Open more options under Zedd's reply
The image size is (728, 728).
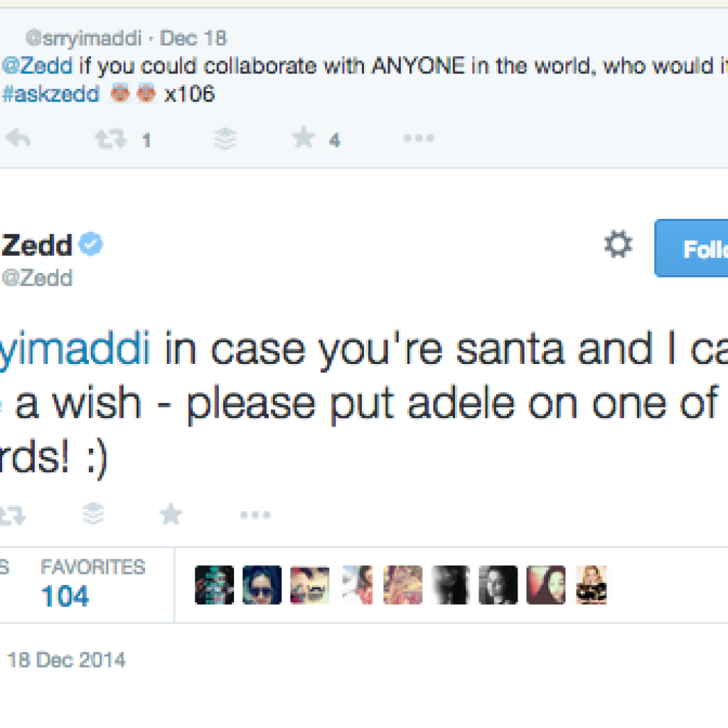(255, 515)
